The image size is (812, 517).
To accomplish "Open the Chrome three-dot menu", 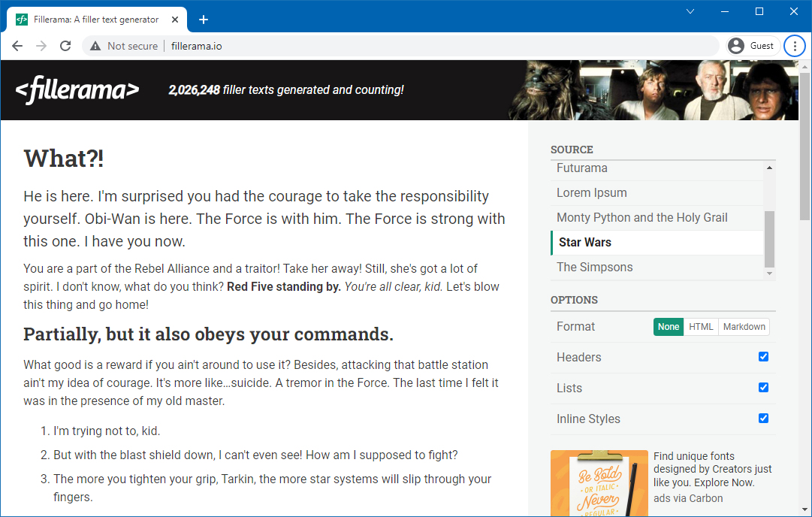I will pos(795,46).
